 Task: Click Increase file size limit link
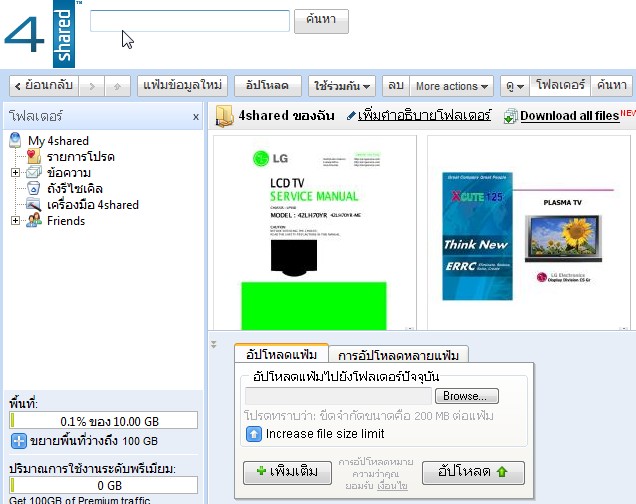[325, 434]
